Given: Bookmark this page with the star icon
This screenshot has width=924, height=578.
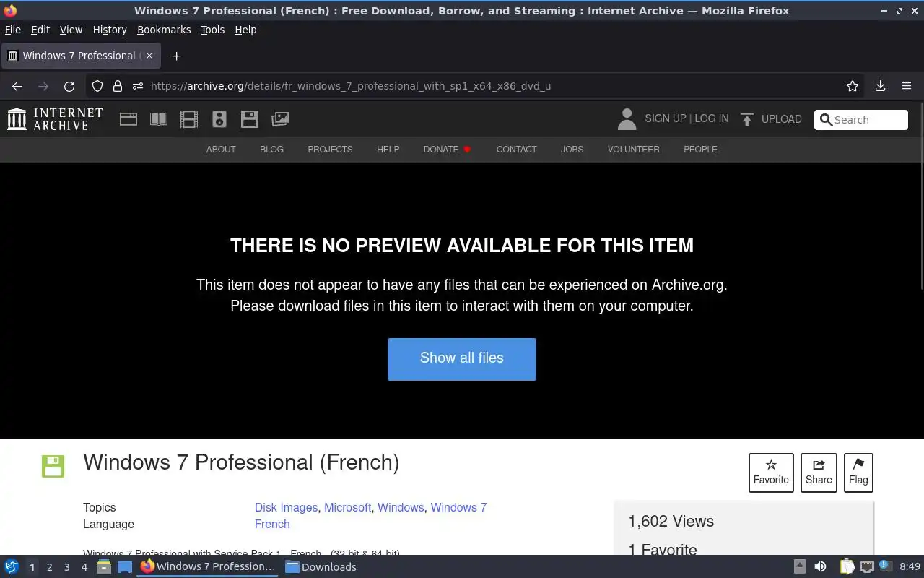Looking at the screenshot, I should click(853, 86).
